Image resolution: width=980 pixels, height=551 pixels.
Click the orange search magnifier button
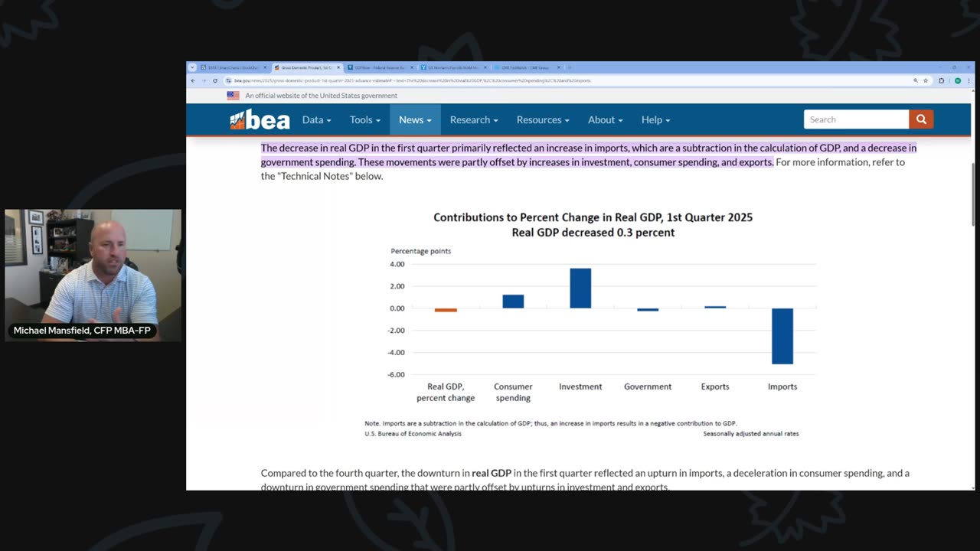[x=921, y=119]
